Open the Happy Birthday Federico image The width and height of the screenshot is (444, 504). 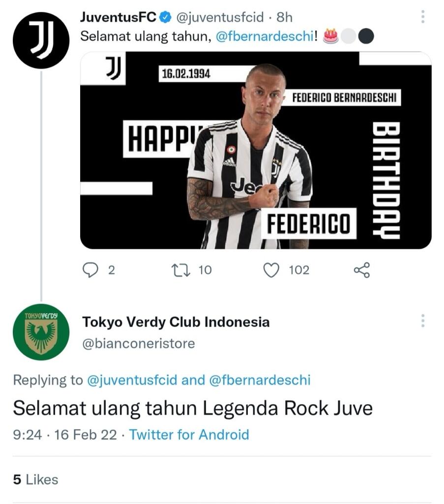256,150
